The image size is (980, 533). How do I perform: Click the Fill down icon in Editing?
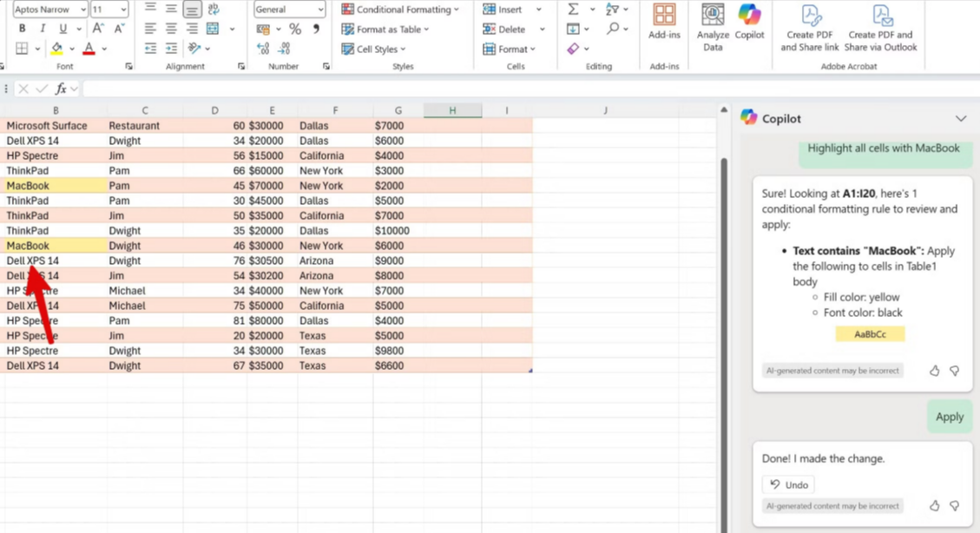(573, 29)
